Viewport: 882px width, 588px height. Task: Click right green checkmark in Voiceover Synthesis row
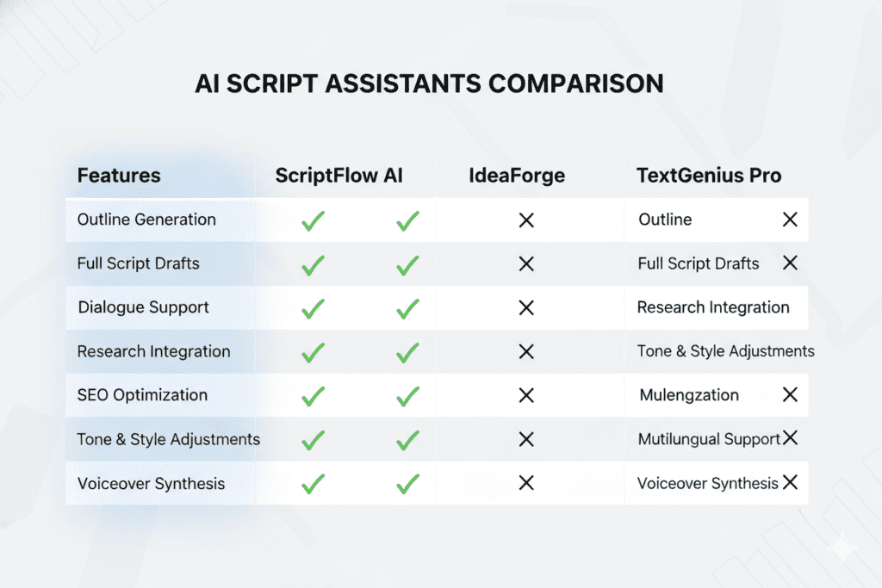pos(407,484)
